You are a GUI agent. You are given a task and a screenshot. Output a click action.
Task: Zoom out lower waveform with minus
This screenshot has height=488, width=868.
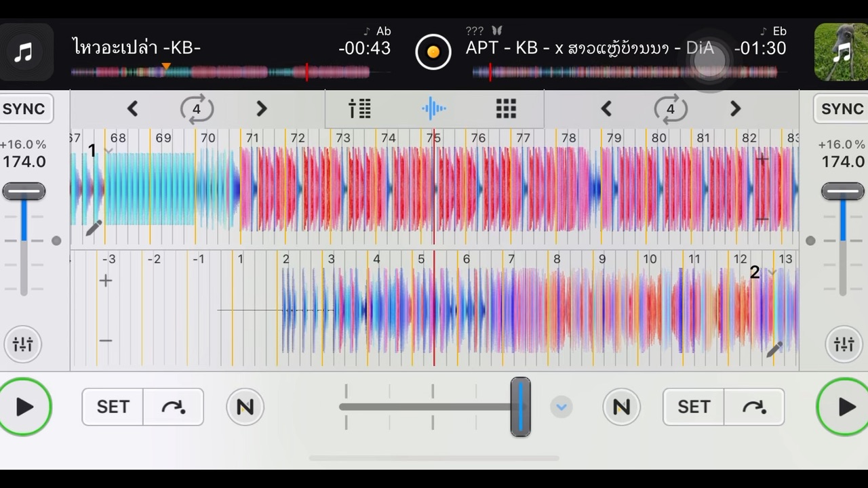pyautogui.click(x=106, y=340)
